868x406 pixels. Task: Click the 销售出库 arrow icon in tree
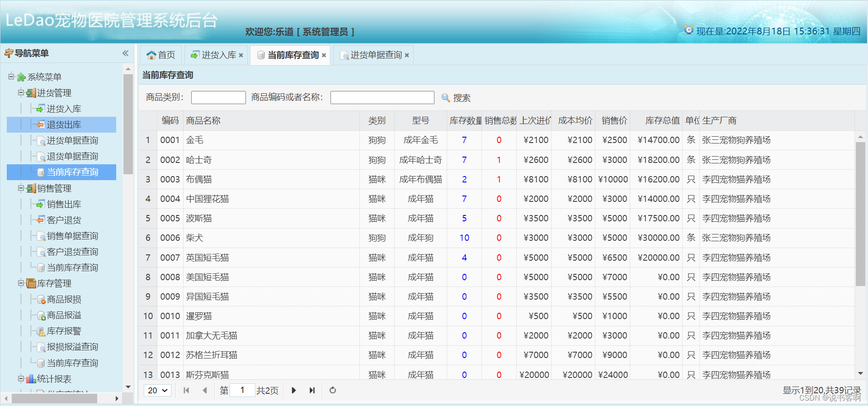tap(41, 204)
